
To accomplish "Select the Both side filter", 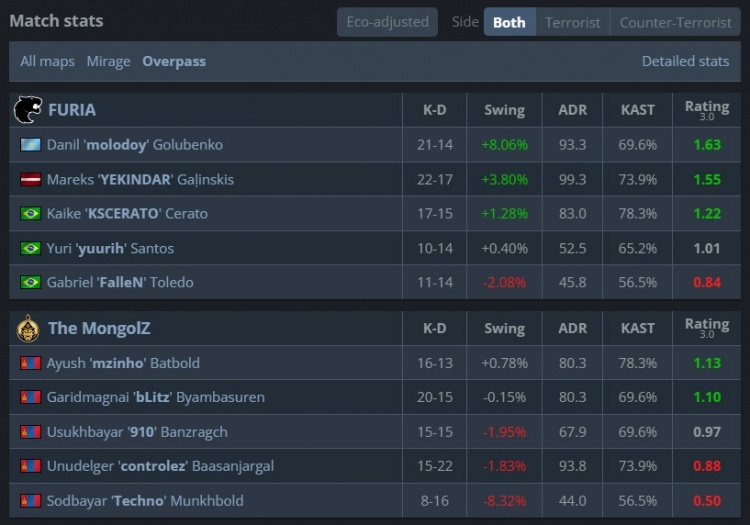I will [x=509, y=22].
